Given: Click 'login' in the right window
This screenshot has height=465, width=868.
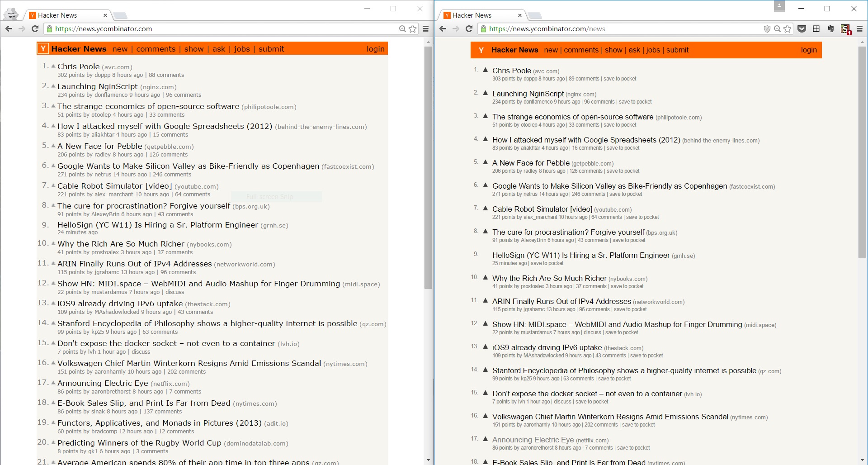Looking at the screenshot, I should click(809, 50).
